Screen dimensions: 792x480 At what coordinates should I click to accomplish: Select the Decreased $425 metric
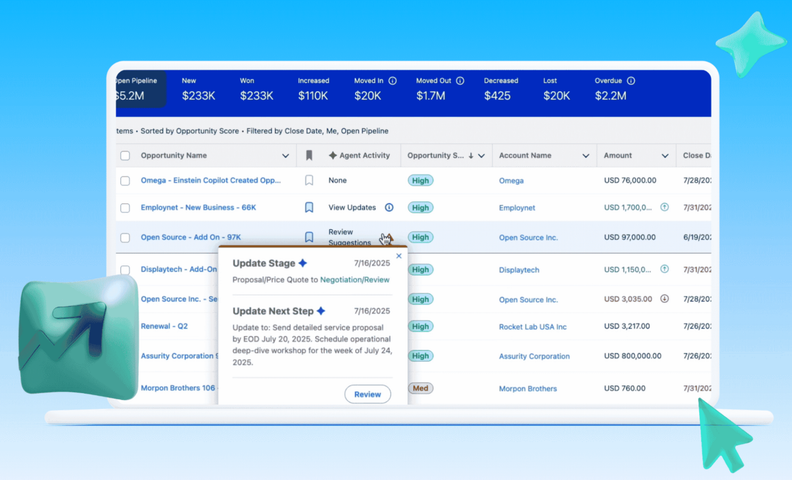tap(501, 89)
